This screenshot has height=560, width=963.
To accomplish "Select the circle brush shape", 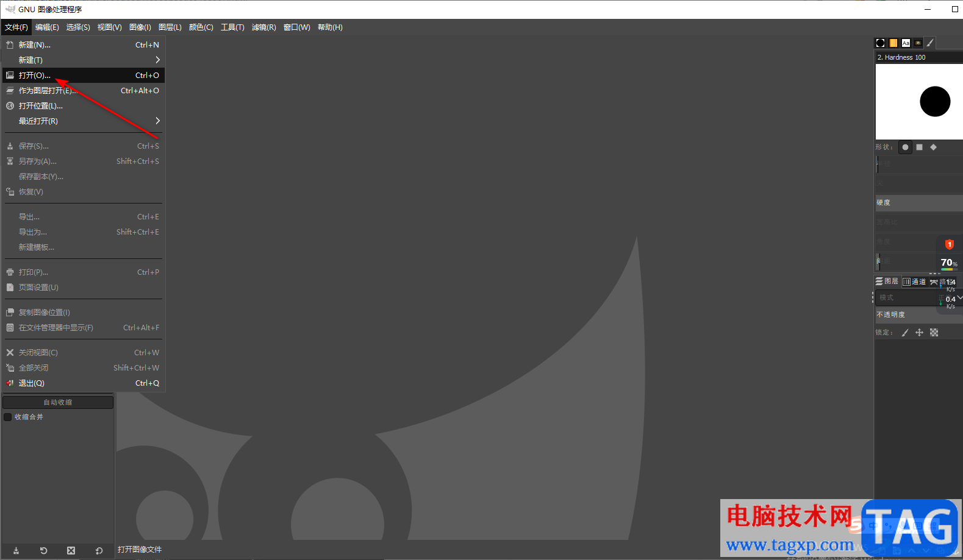I will click(x=906, y=147).
